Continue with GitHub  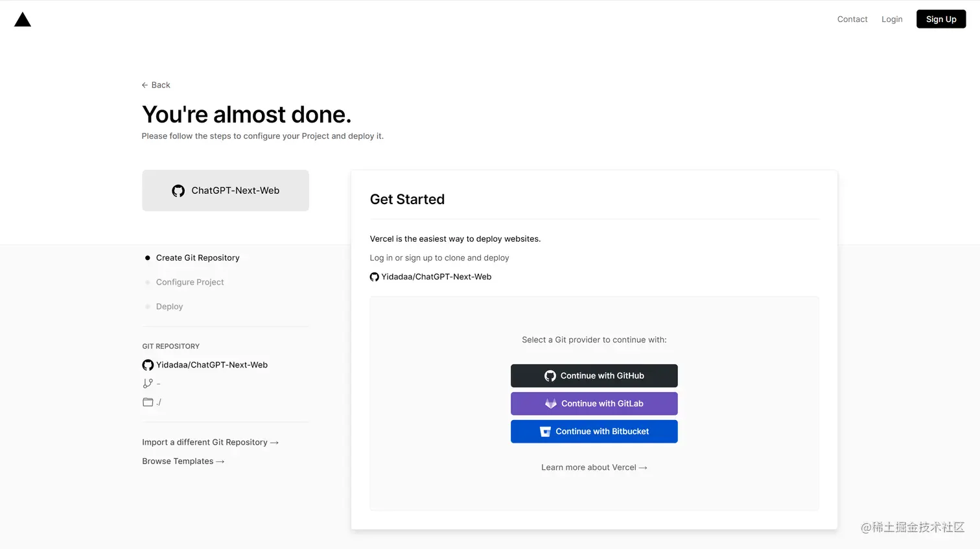(x=594, y=376)
